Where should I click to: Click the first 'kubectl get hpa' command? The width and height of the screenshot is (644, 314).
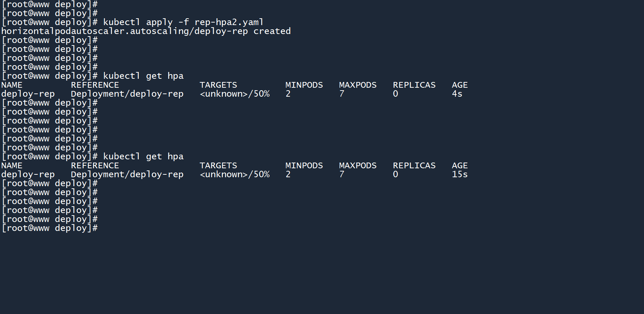[x=143, y=76]
